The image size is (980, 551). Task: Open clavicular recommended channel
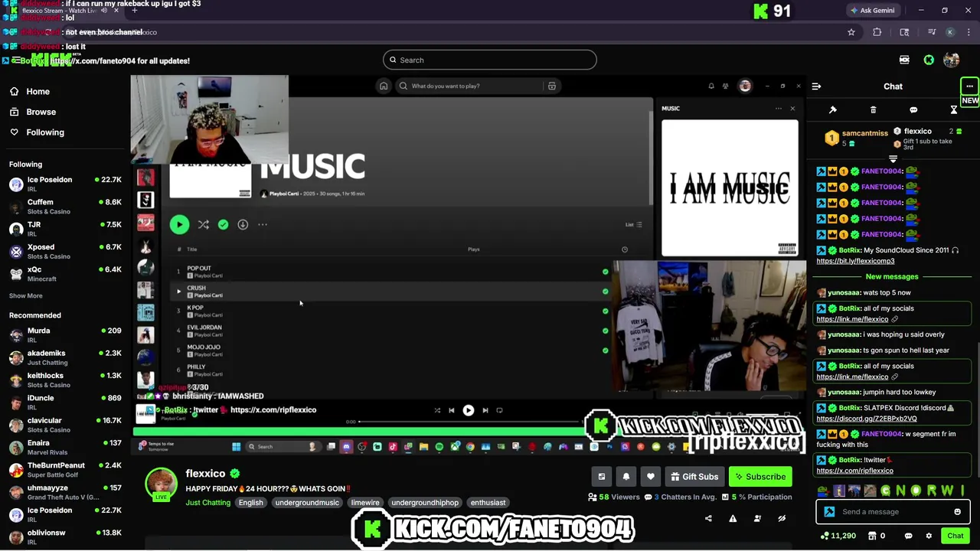pos(65,424)
